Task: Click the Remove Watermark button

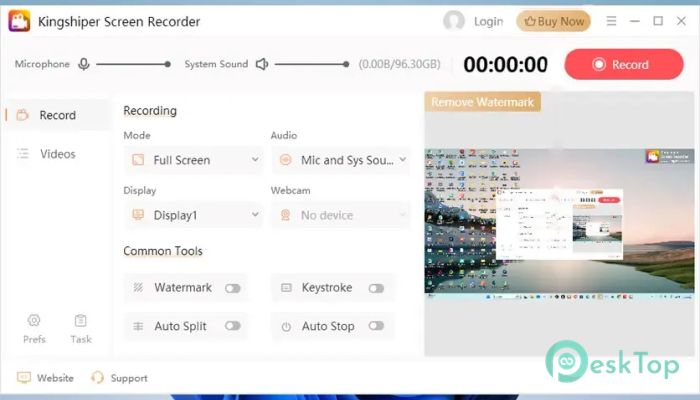Action: (483, 102)
